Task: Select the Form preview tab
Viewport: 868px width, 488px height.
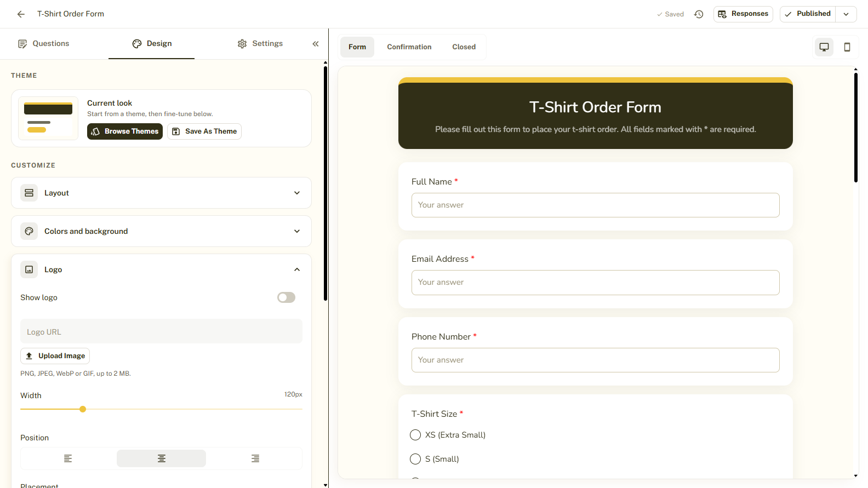Action: pyautogui.click(x=357, y=47)
